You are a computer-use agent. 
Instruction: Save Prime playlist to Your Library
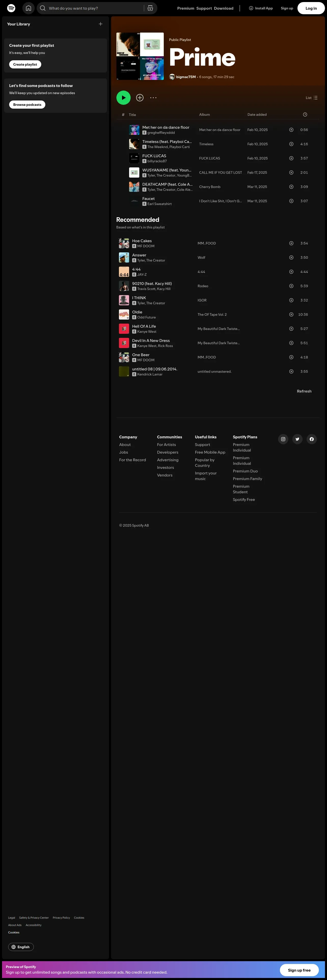click(x=140, y=98)
